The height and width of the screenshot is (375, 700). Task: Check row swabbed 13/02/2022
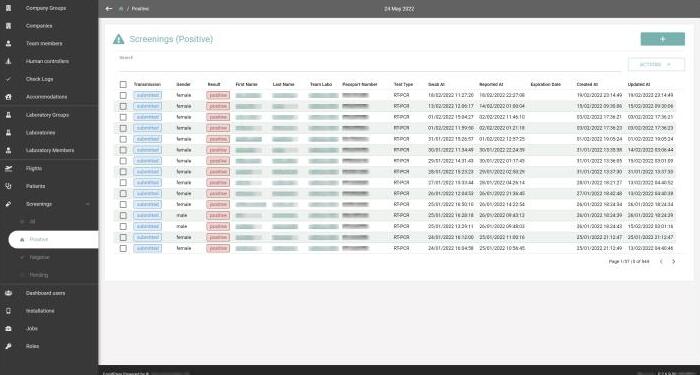(123, 106)
